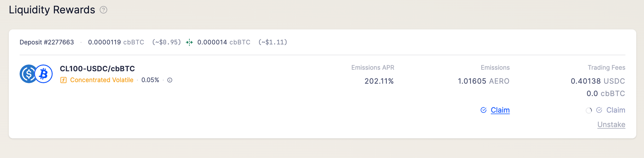Claim the AERO emissions rewards
644x158 pixels.
tap(500, 110)
